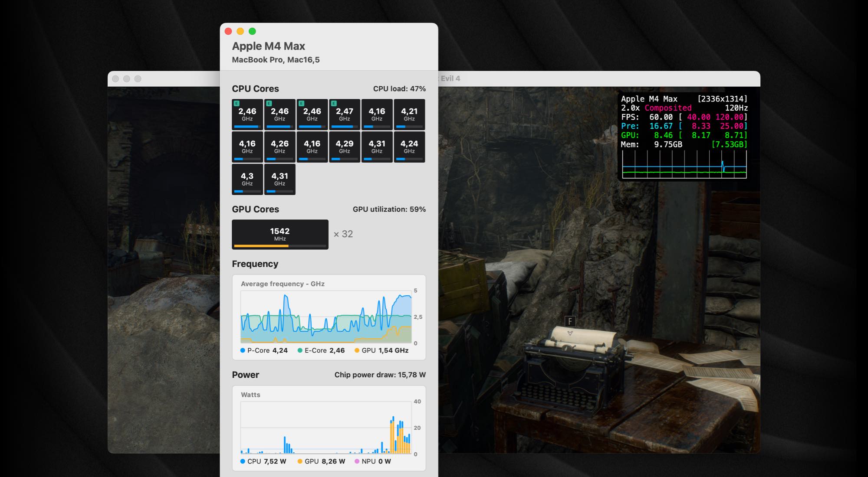Click the Chip power draw 15,78 W text

click(x=380, y=375)
